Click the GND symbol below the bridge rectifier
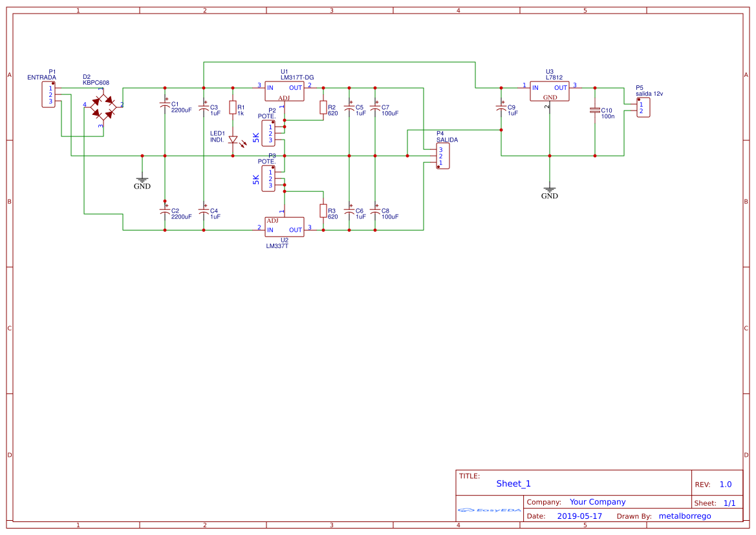 pos(142,180)
